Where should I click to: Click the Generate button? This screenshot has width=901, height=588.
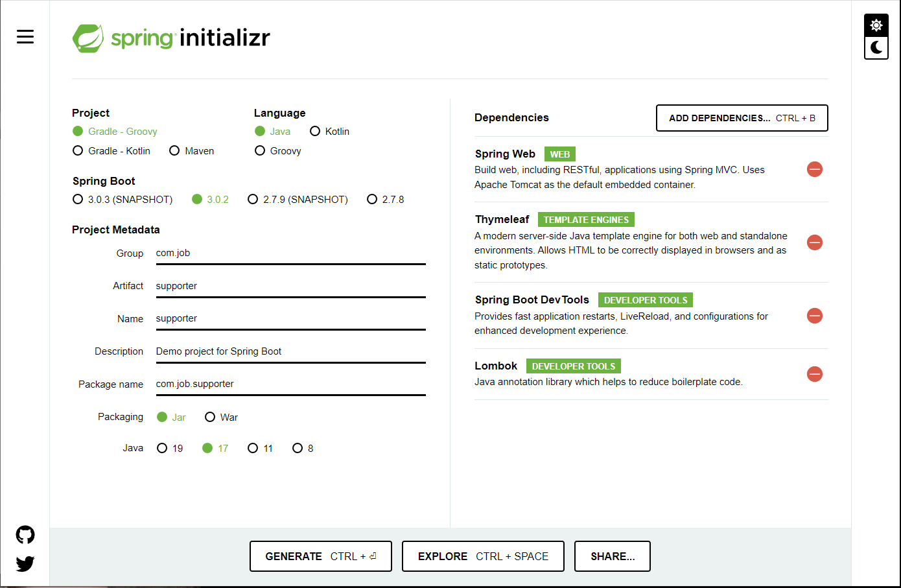pyautogui.click(x=321, y=556)
